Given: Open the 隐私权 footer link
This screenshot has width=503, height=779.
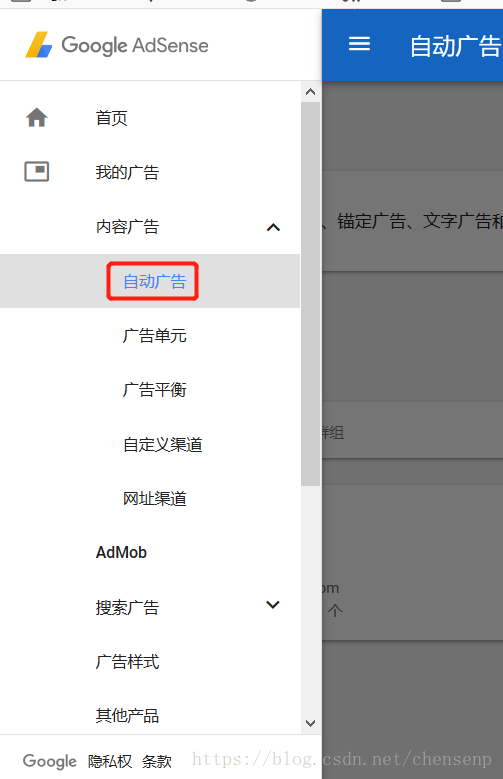Looking at the screenshot, I should (x=110, y=761).
